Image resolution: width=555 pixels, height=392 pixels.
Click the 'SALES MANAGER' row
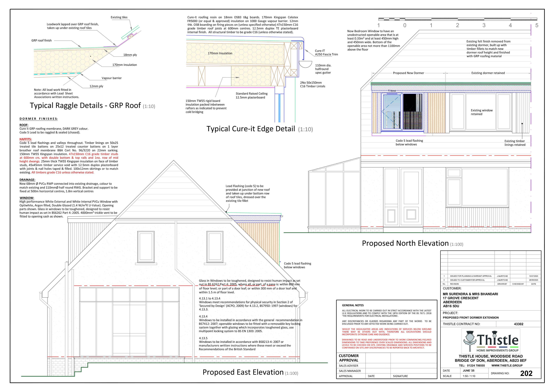[x=387, y=371]
